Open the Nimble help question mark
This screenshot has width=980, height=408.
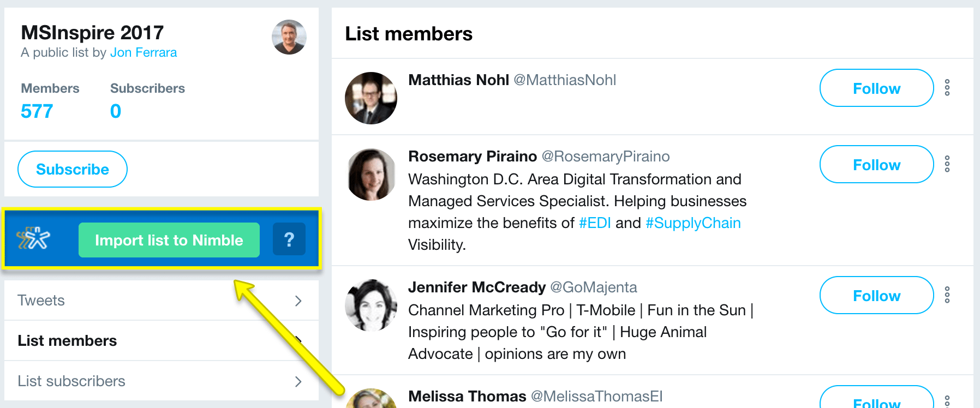click(x=289, y=239)
